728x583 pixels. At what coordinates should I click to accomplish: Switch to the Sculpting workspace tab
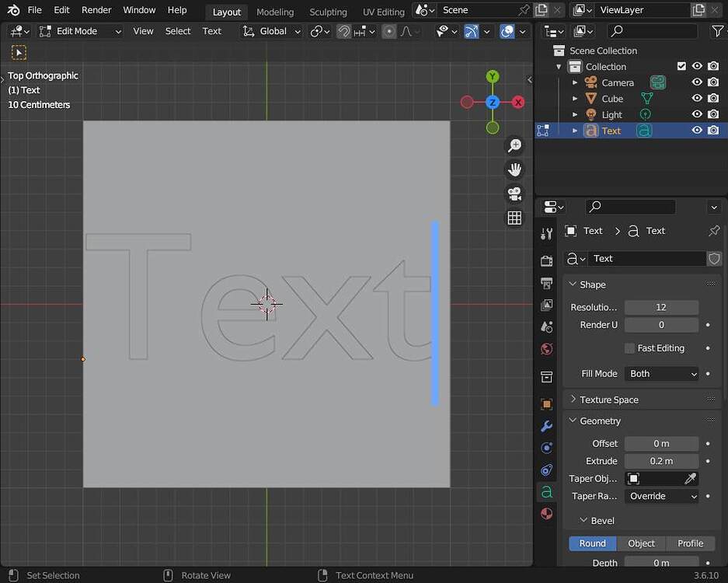(328, 12)
